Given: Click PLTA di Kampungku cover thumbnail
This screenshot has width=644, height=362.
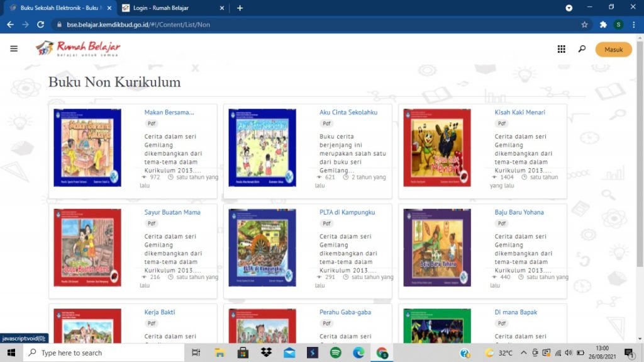Looking at the screenshot, I should coord(262,247).
